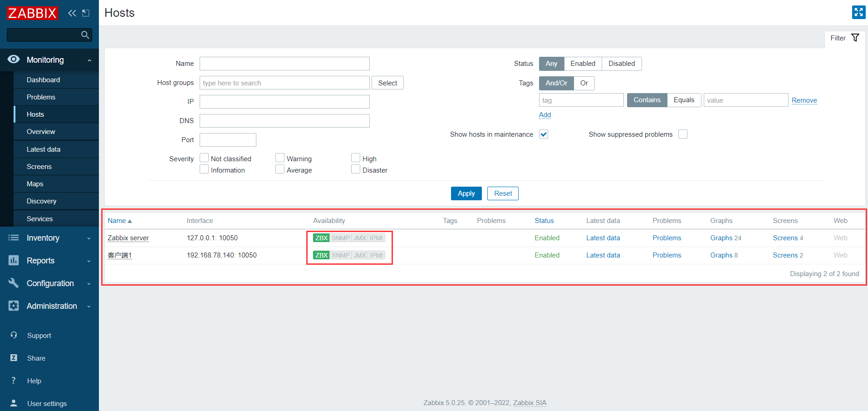Toggle Show hosts in maintenance checkbox
Viewport: 868px width, 411px height.
(544, 134)
